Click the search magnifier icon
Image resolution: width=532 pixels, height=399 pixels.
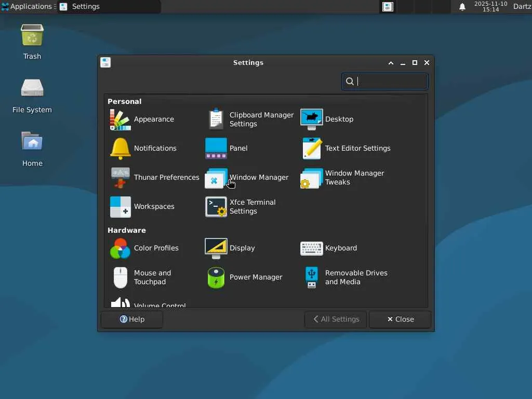[350, 82]
